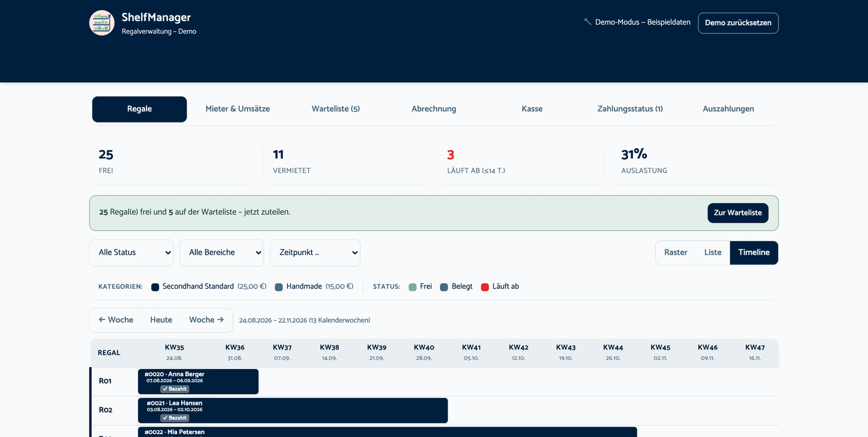Click the red Läuft ab status swatch
Viewport: 868px width, 437px height.
485,287
